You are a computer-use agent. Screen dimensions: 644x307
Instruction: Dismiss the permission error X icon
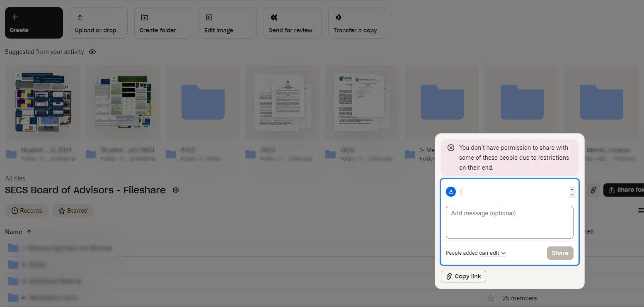451,148
